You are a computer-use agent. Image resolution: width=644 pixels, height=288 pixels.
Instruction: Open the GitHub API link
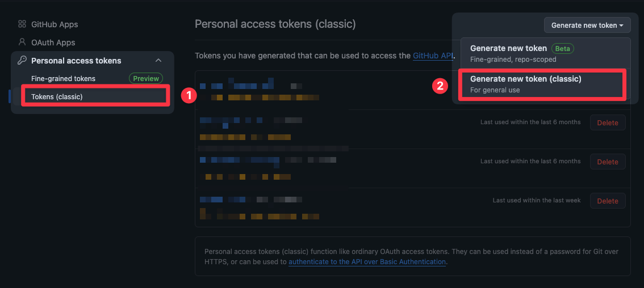click(433, 56)
